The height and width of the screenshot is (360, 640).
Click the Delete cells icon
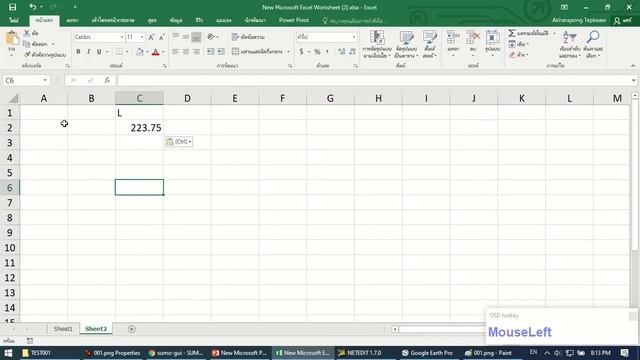click(473, 38)
